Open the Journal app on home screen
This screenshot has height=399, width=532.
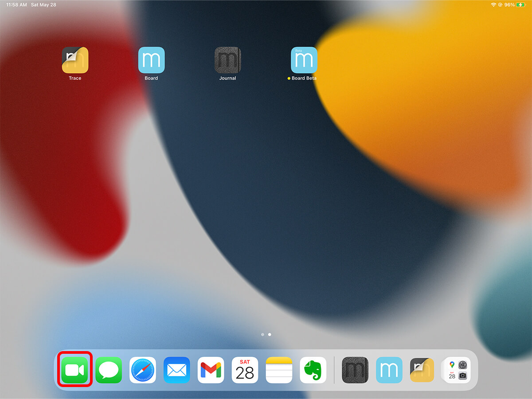(x=227, y=60)
